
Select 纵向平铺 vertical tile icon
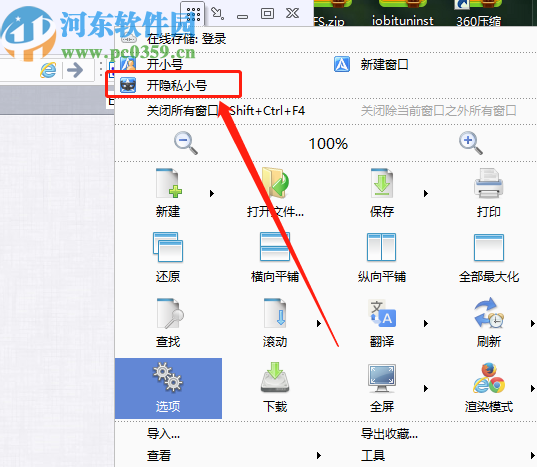click(x=382, y=247)
